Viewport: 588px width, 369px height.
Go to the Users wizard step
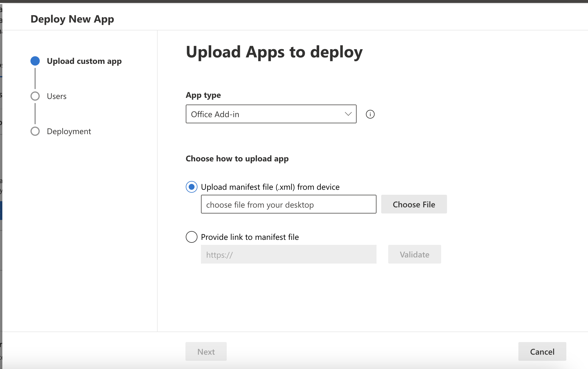57,96
